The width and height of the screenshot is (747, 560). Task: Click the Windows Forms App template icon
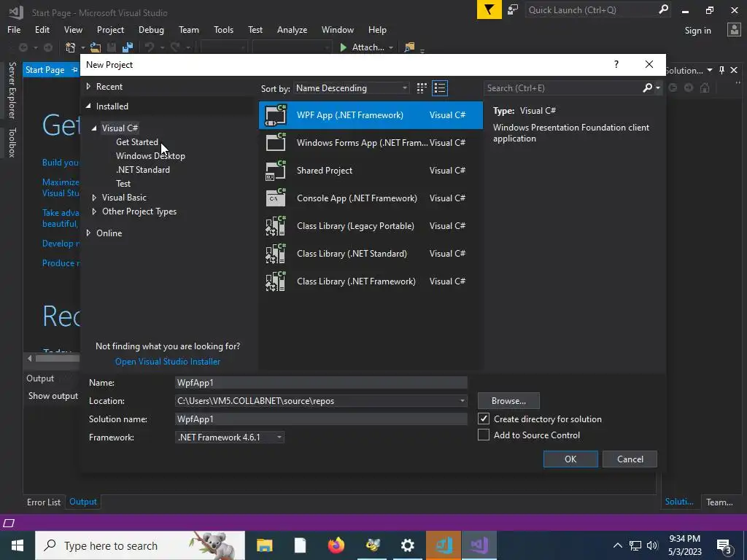[x=276, y=142]
